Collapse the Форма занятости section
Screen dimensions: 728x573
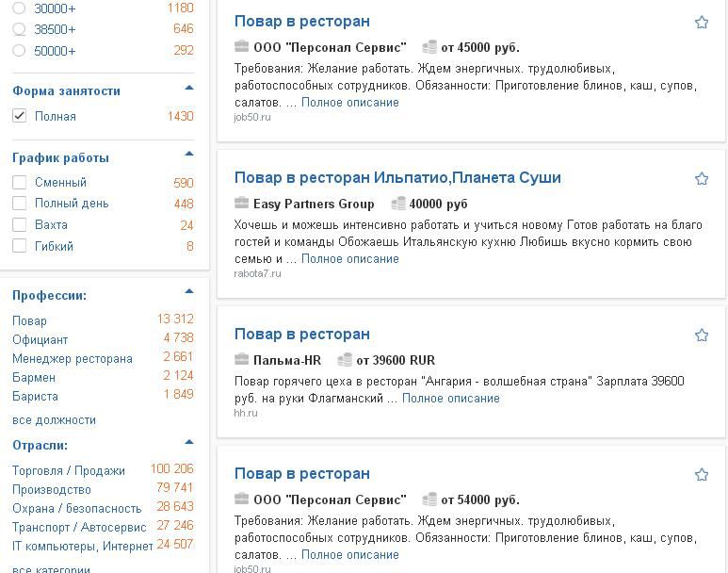[x=189, y=88]
